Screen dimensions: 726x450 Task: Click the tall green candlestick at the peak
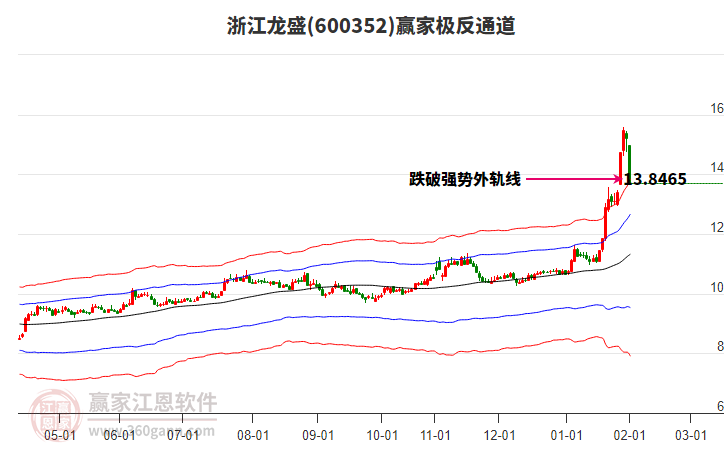(630, 164)
